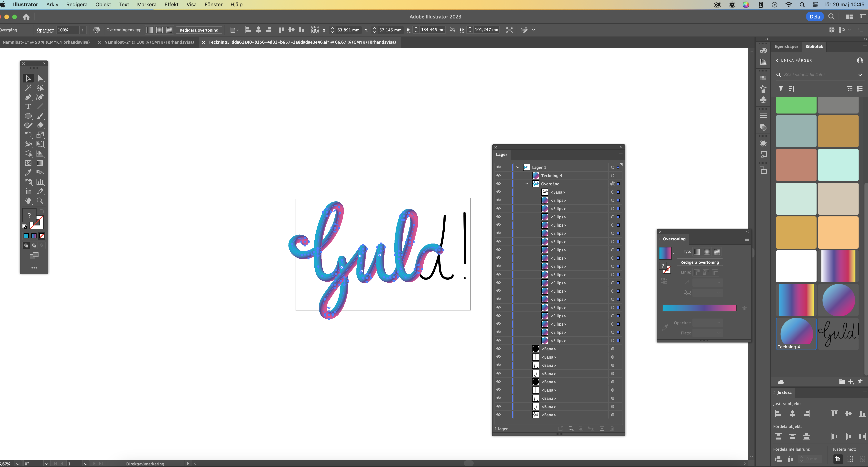This screenshot has width=868, height=467.
Task: Select the green swatch in Unika Färger library
Action: pos(796,105)
